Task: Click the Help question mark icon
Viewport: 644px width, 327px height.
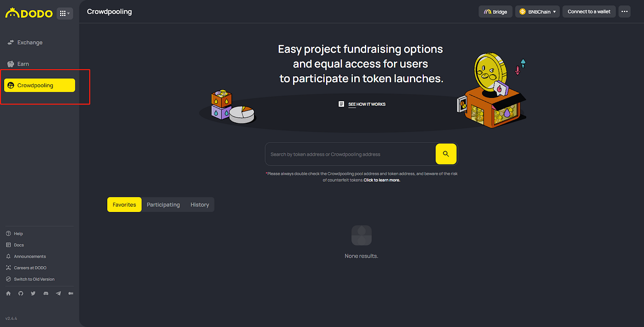Action: (8, 234)
